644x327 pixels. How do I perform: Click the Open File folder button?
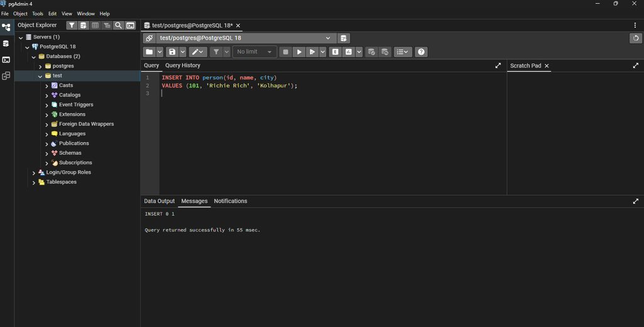coord(150,52)
